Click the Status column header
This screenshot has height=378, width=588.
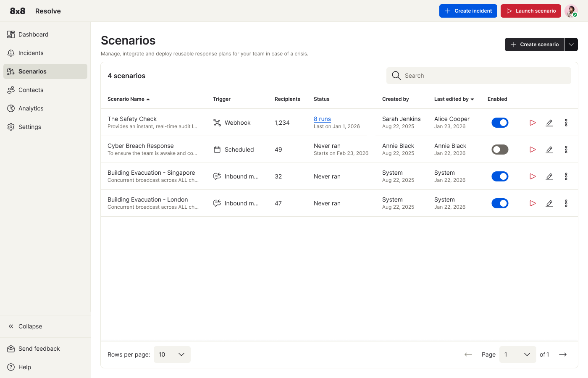[x=322, y=99]
